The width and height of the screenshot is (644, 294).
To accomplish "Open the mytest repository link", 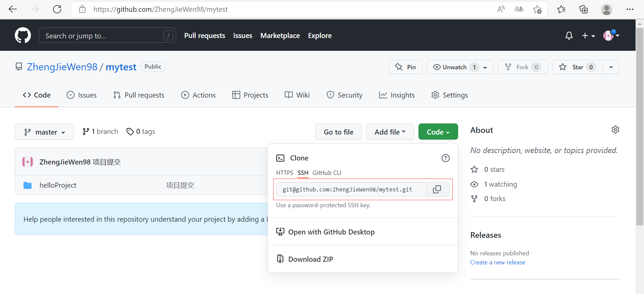I will (x=121, y=67).
